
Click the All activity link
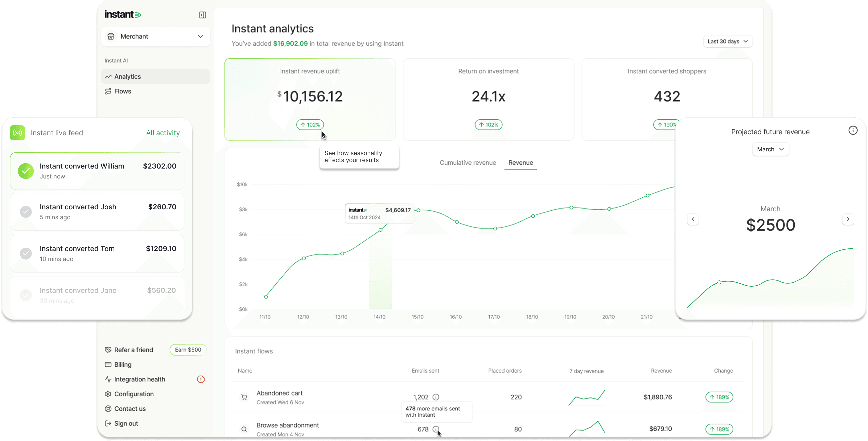pos(163,133)
